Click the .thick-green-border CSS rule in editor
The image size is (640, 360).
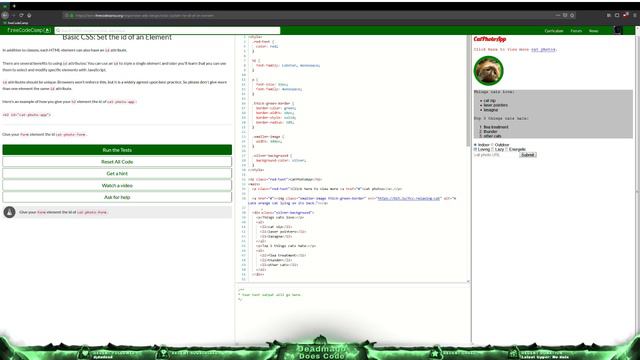[x=273, y=115]
